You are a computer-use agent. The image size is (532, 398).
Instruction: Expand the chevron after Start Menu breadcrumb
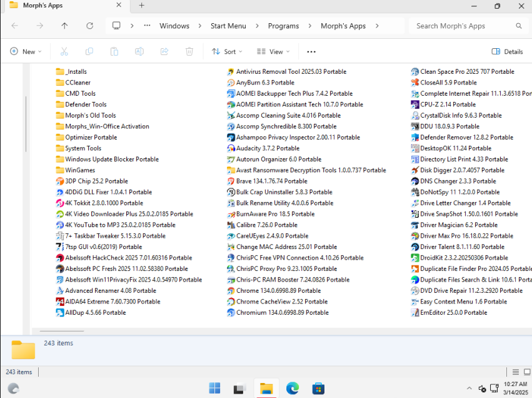(257, 26)
